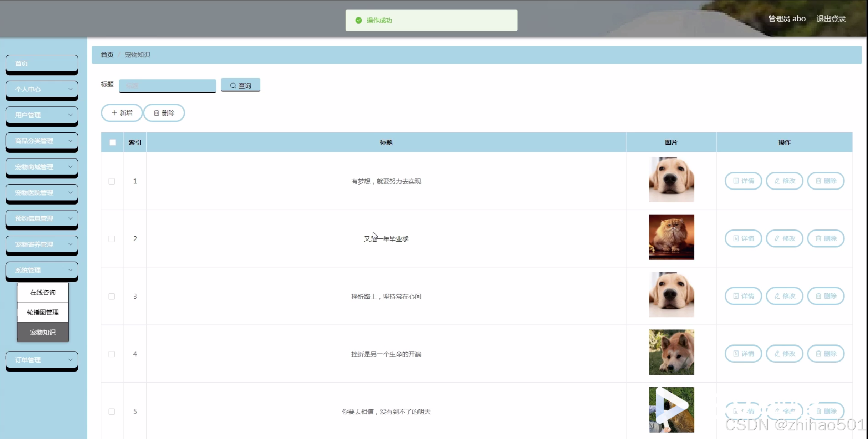Click 修改 pencil button for row 4
868x439 pixels.
[784, 354]
